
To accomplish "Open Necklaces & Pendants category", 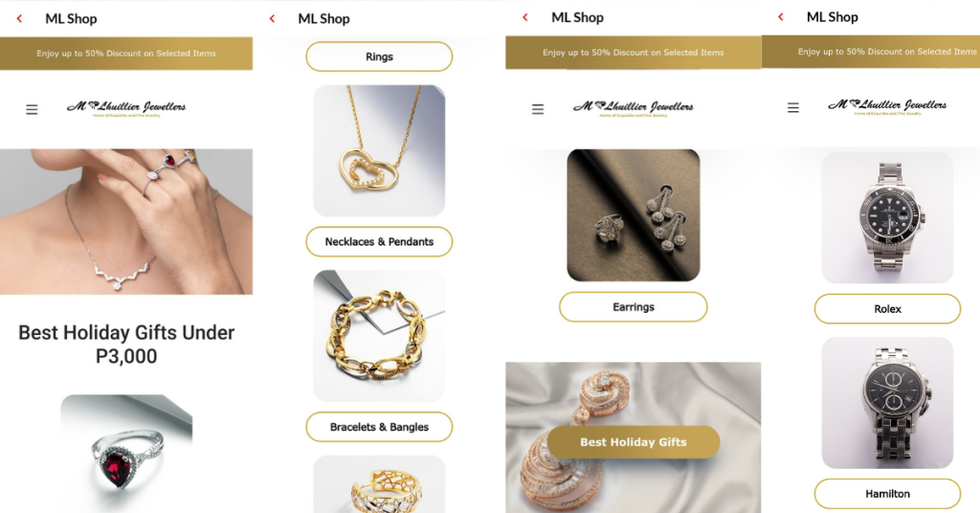I will [379, 242].
